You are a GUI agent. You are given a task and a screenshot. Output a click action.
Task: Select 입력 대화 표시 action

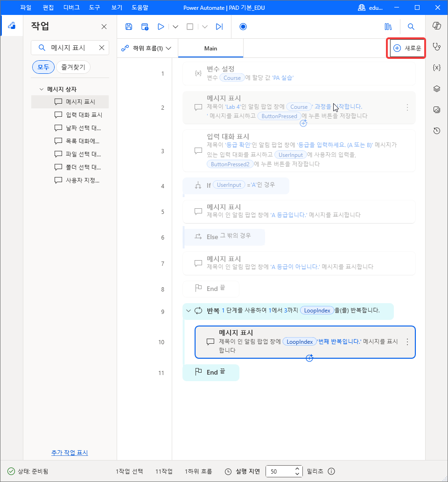click(x=70, y=115)
